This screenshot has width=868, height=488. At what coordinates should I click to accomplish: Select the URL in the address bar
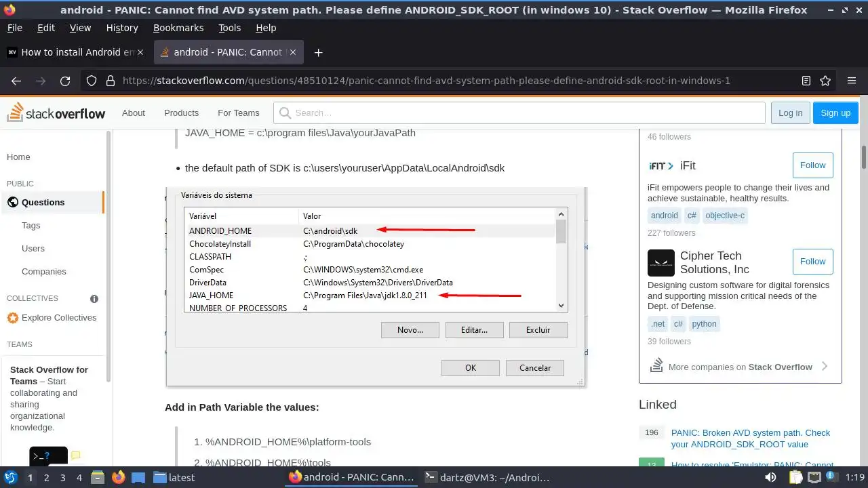427,81
